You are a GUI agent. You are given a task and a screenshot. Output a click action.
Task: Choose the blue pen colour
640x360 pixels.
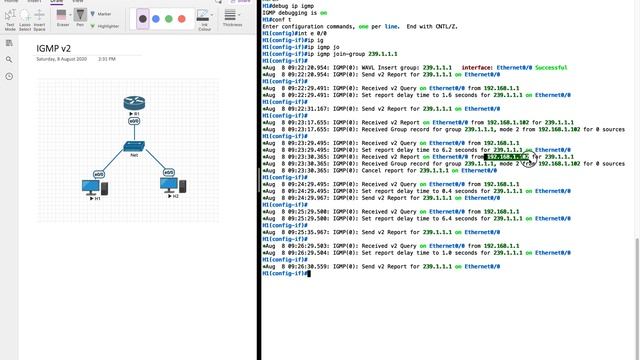click(156, 19)
